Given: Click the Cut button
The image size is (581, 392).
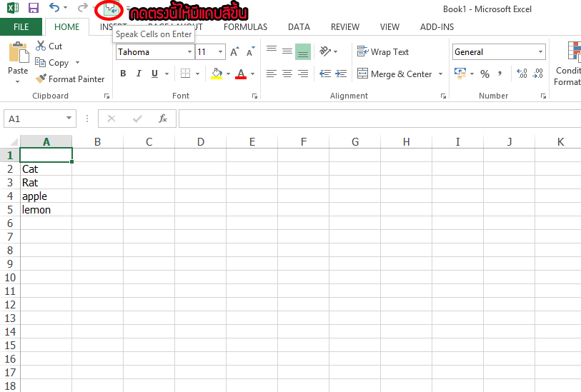Looking at the screenshot, I should point(49,46).
